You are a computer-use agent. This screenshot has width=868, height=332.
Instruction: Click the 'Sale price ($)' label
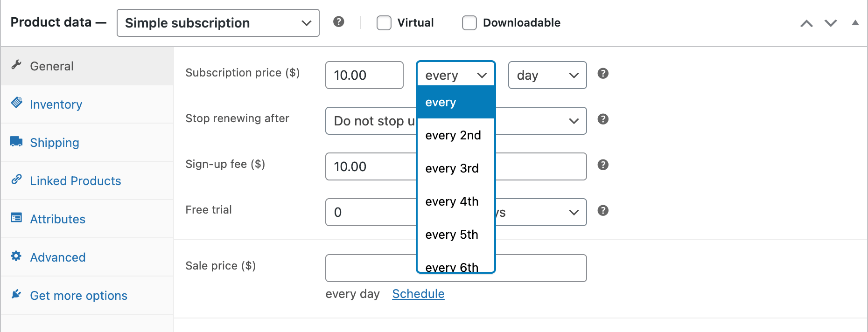[x=220, y=266]
